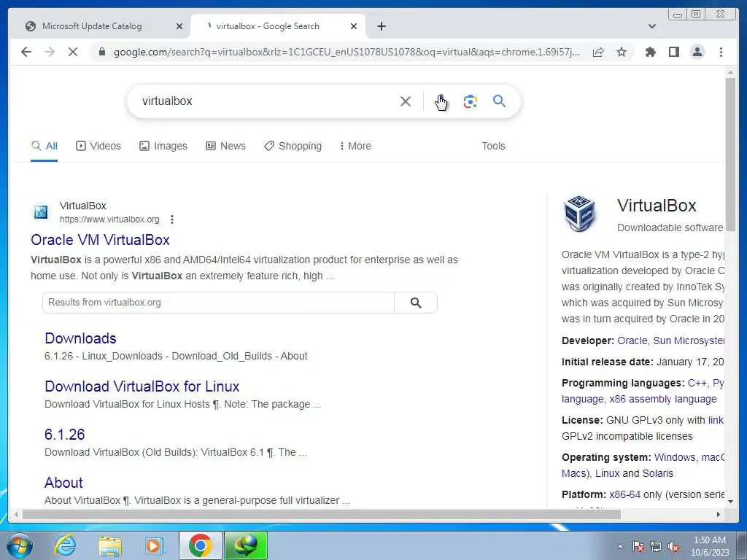Click the forward navigation arrow

50,52
